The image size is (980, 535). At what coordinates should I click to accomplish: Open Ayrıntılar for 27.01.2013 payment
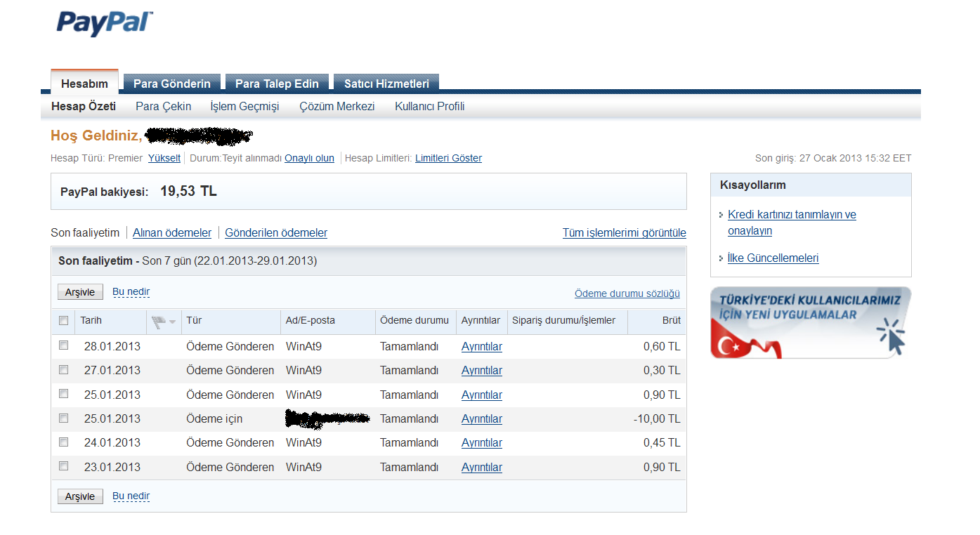point(482,371)
